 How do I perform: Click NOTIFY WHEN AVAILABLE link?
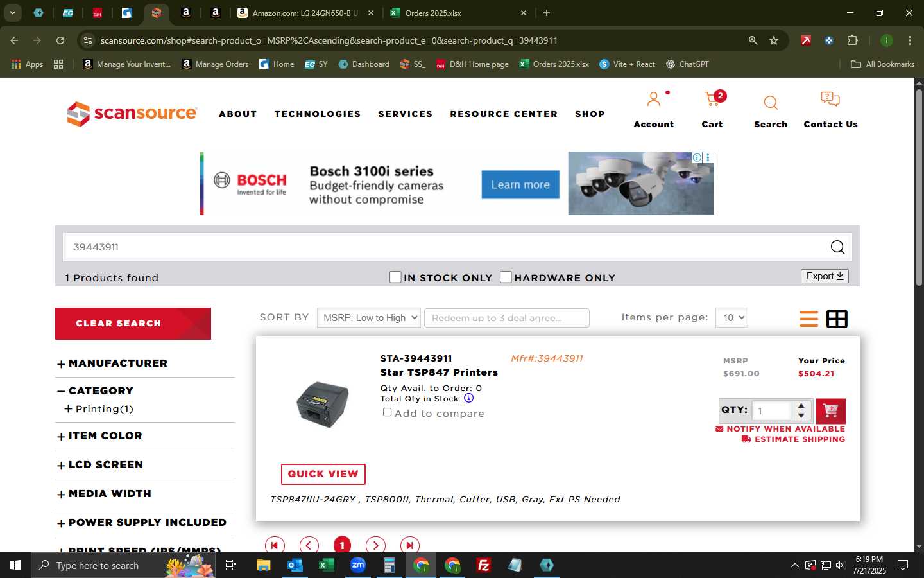point(780,429)
